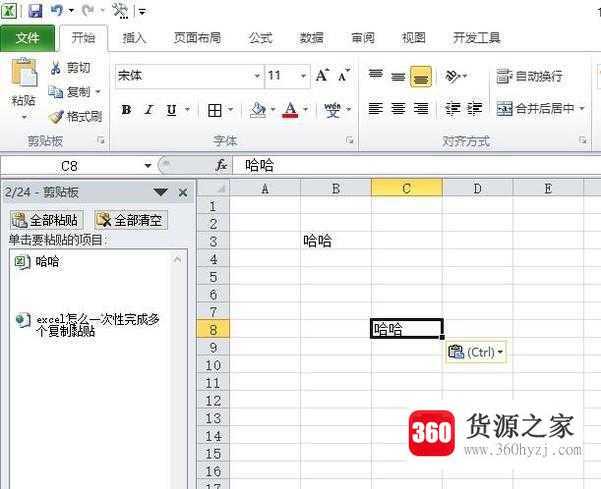This screenshot has width=601, height=489.
Task: Toggle Italic formatting
Action: coord(149,110)
